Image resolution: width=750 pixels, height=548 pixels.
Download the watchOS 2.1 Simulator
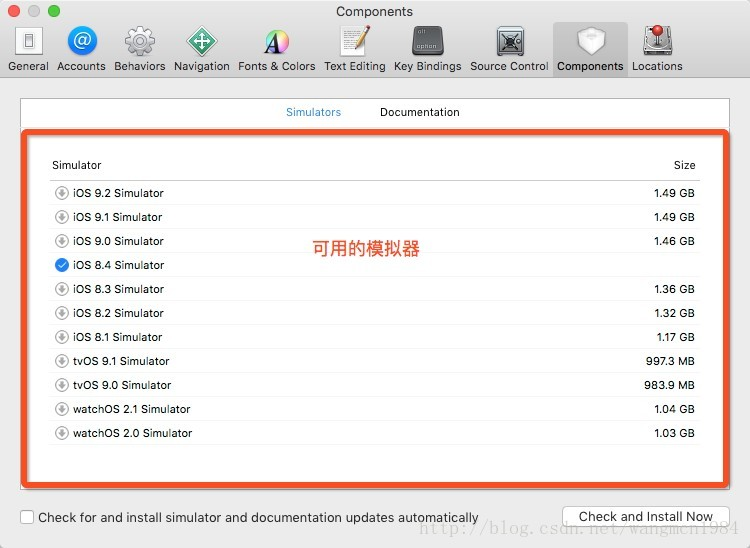(x=61, y=409)
